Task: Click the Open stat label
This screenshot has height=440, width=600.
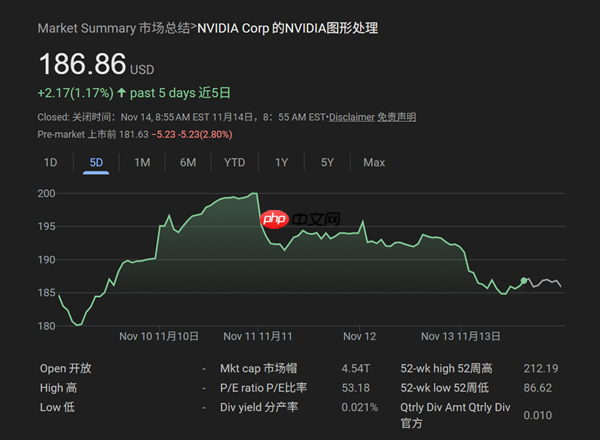Action: tap(65, 368)
